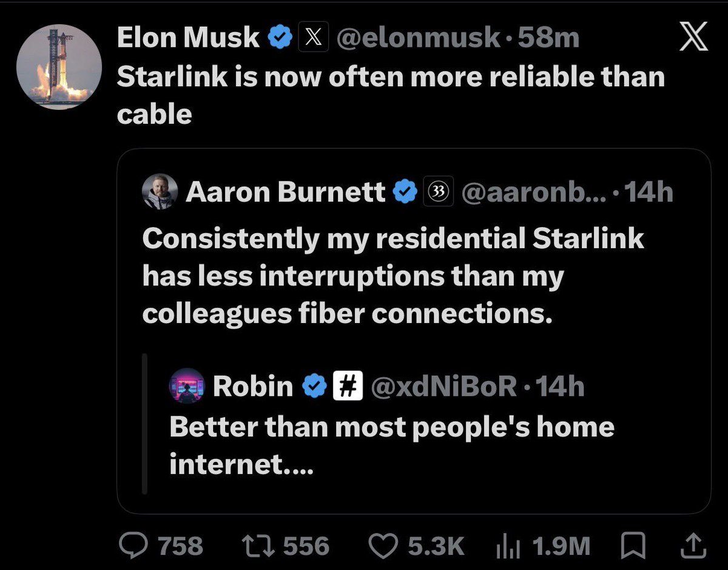
Task: Click the hashtag badge next to Robin
Action: point(348,386)
